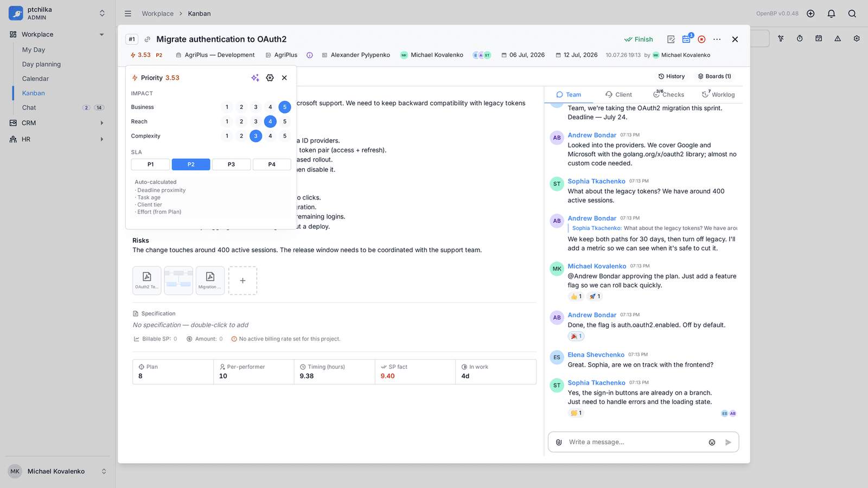The width and height of the screenshot is (868, 488).
Task: Switch to the Worklog tab
Action: [x=718, y=95]
